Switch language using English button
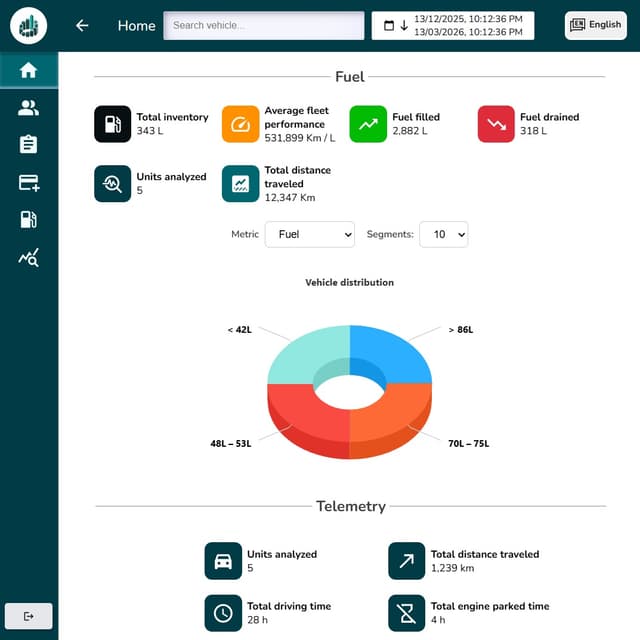The width and height of the screenshot is (640, 640). tap(595, 25)
